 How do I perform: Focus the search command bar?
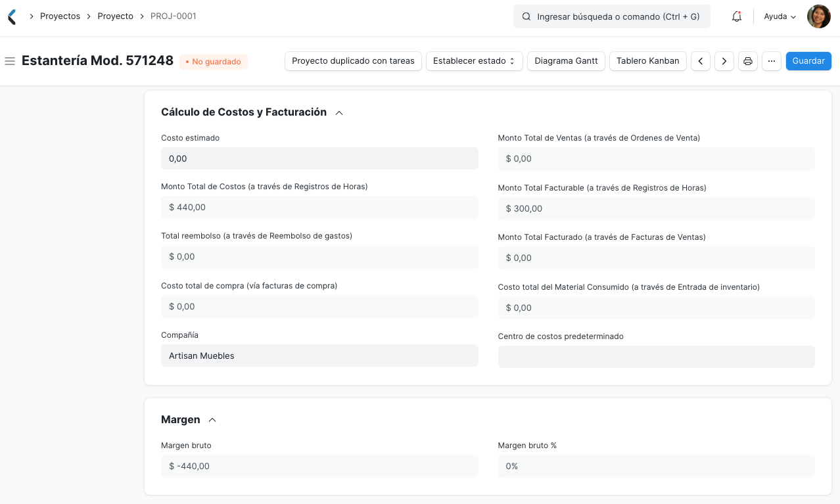[612, 16]
